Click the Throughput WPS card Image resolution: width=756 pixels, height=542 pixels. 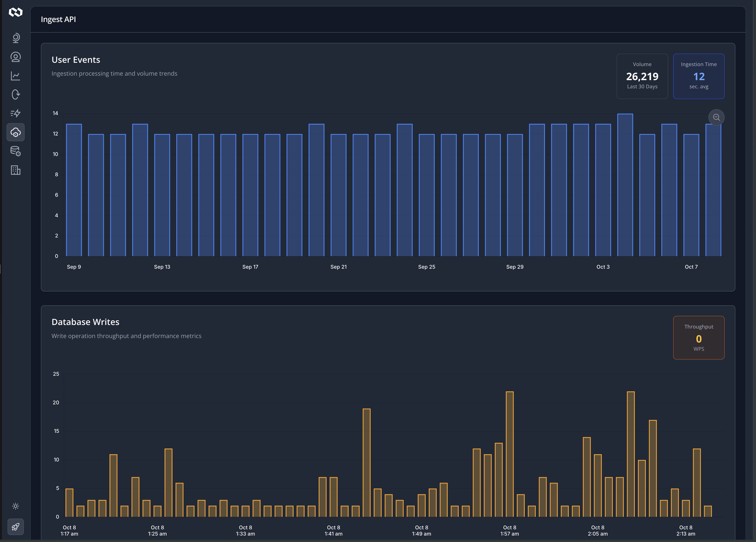coord(699,337)
